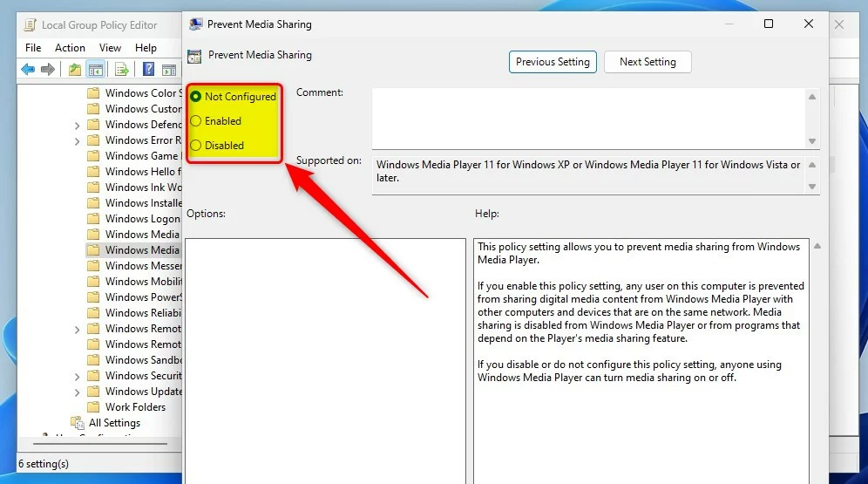Click the folder icon of Windows Hello
Image resolution: width=868 pixels, height=484 pixels.
tap(93, 171)
